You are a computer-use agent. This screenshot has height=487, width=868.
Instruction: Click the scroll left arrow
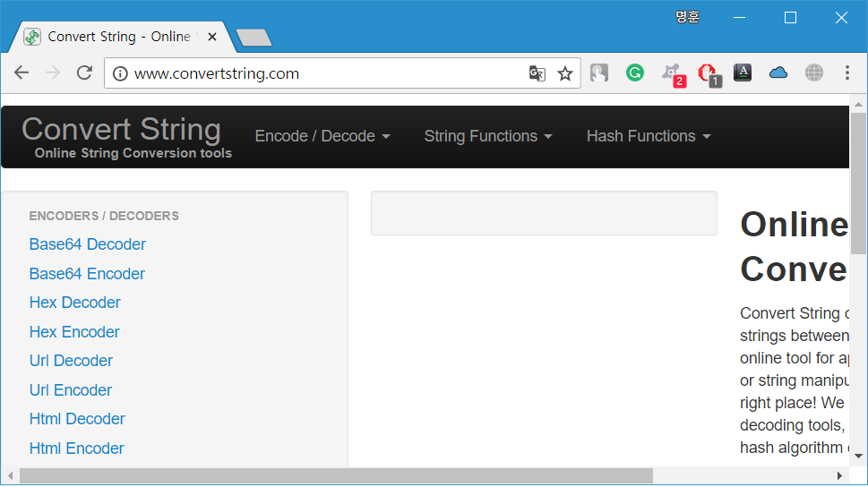pyautogui.click(x=10, y=476)
